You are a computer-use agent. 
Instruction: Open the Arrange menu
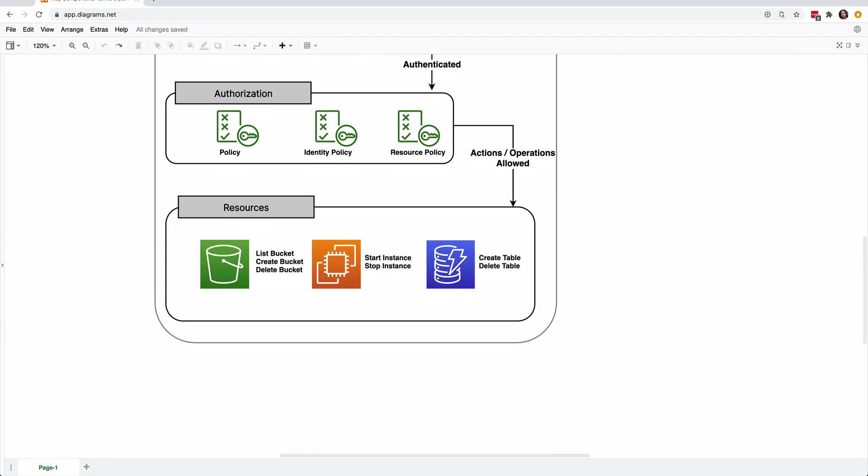72,29
